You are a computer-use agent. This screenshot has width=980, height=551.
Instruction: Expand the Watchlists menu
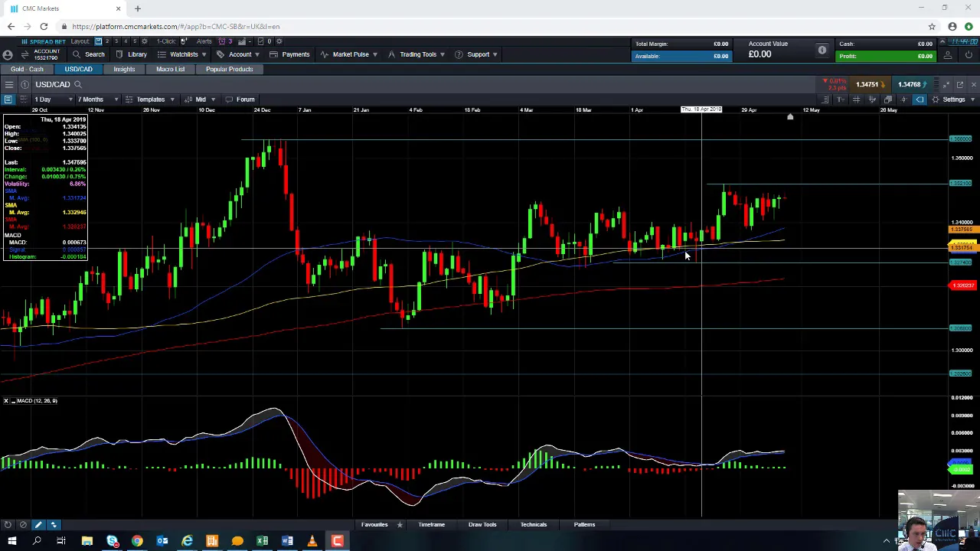coord(182,54)
